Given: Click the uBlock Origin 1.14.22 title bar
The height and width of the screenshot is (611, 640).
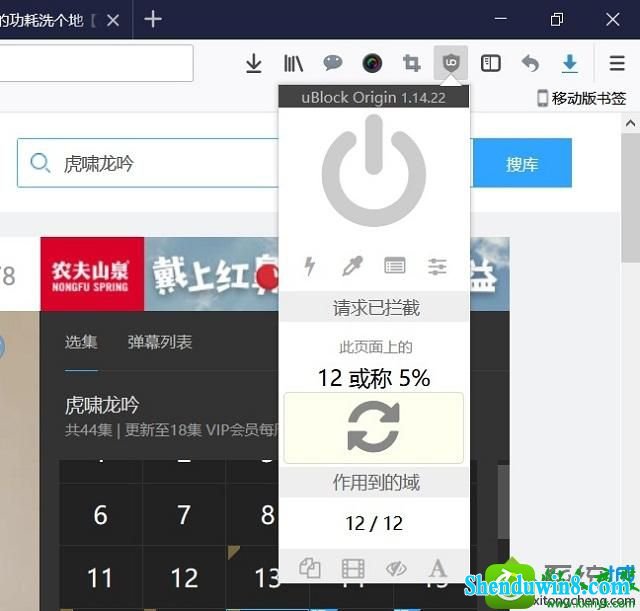Looking at the screenshot, I should coord(373,98).
